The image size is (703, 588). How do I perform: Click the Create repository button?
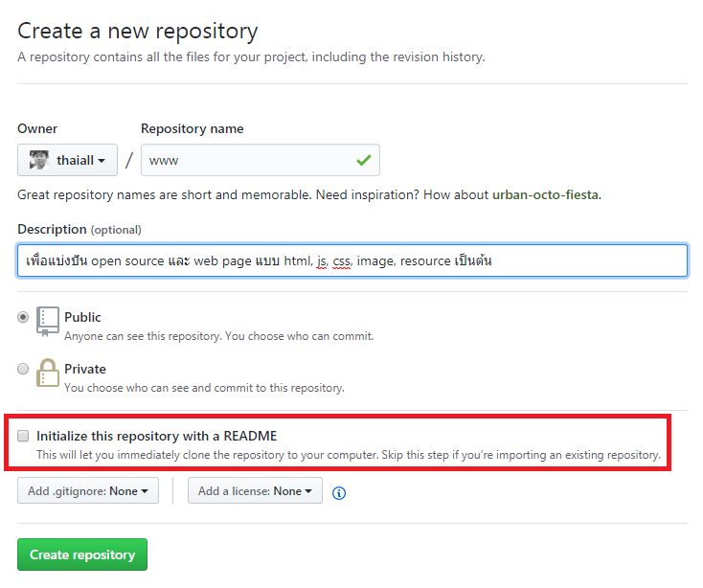pyautogui.click(x=82, y=554)
